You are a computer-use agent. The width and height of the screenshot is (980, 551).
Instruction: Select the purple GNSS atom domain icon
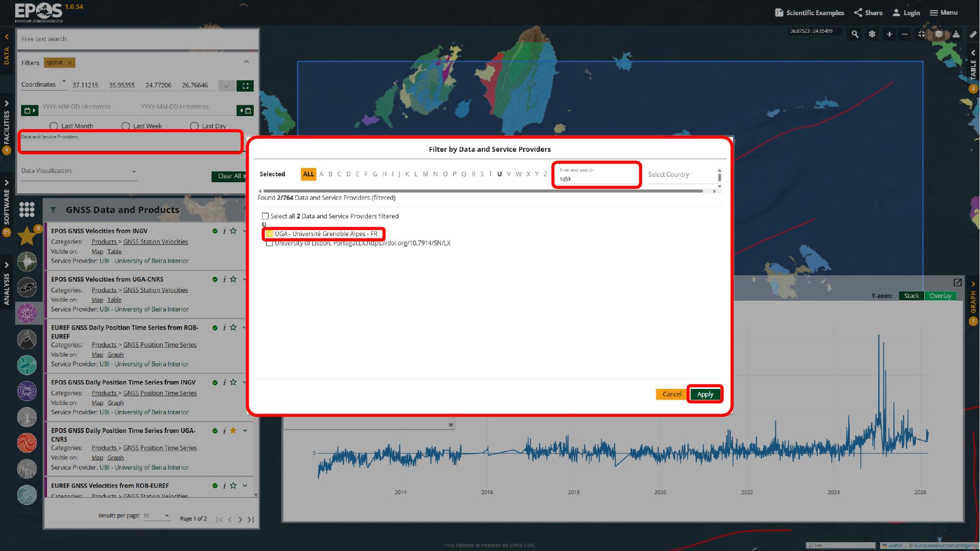pyautogui.click(x=27, y=313)
